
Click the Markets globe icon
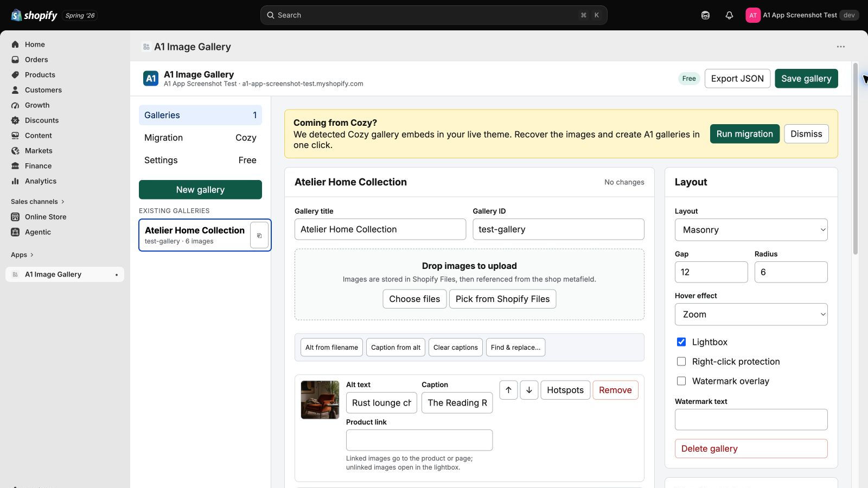tap(15, 151)
